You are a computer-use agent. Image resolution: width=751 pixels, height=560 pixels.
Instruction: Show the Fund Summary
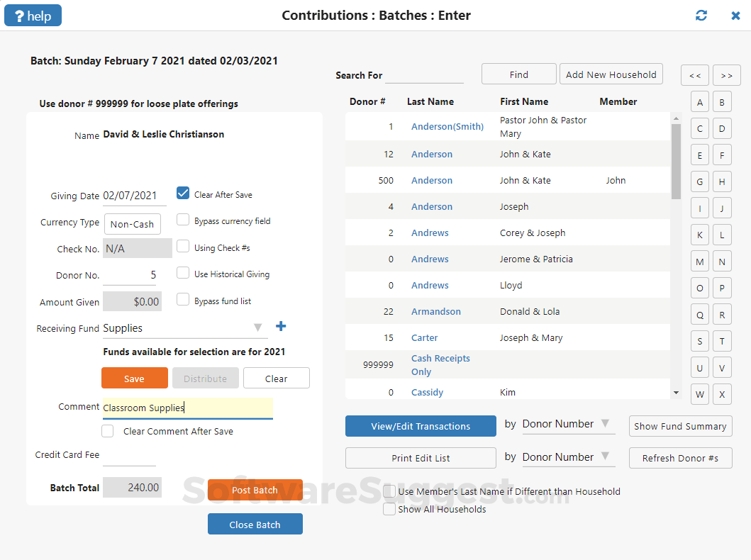coord(680,426)
